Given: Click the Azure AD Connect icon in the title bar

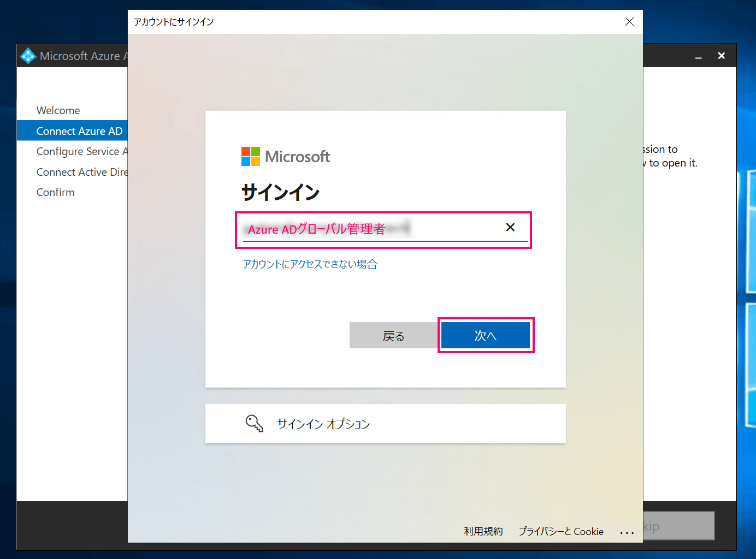Looking at the screenshot, I should pyautogui.click(x=28, y=55).
